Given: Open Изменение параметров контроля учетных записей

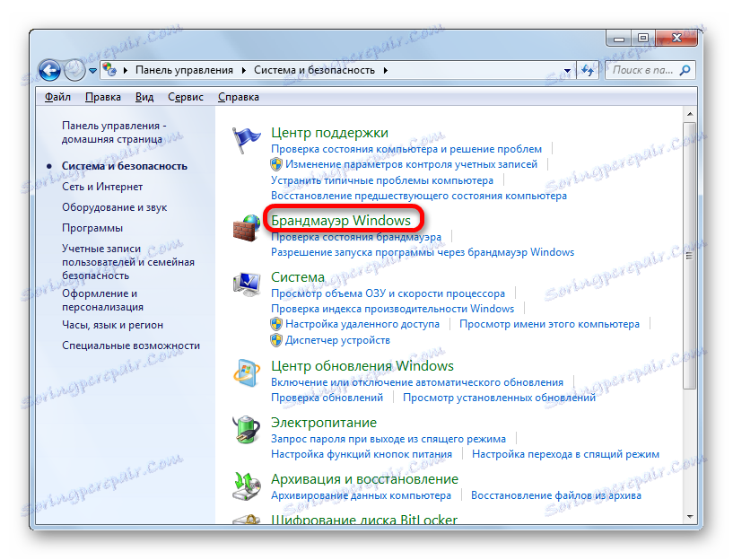Looking at the screenshot, I should [x=412, y=164].
